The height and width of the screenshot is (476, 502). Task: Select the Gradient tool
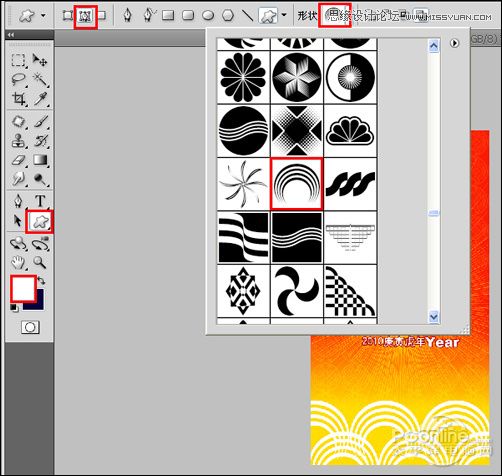click(x=40, y=160)
